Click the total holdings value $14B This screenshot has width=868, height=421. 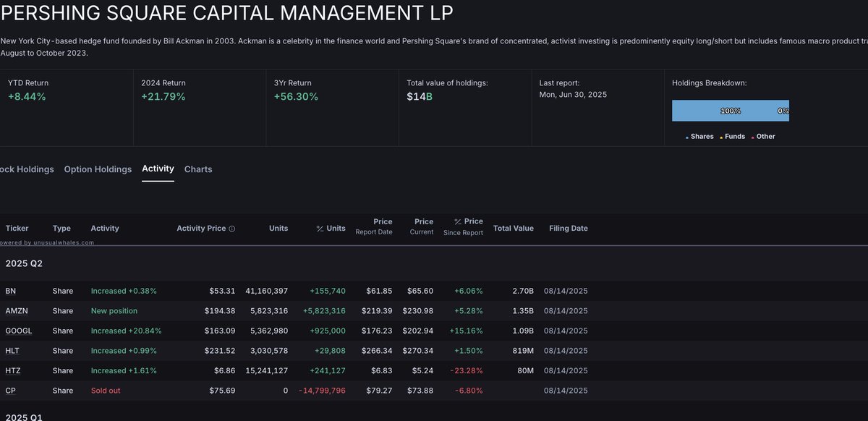[420, 96]
